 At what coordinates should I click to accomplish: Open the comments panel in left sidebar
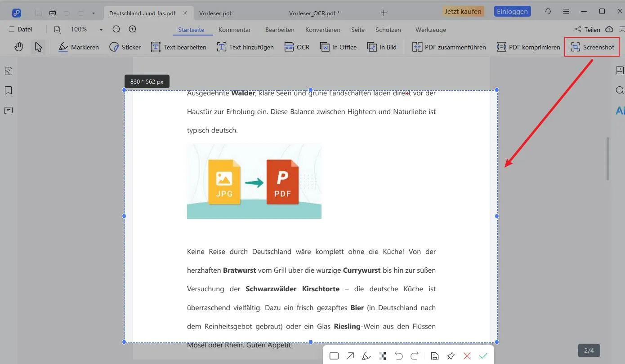(8, 111)
